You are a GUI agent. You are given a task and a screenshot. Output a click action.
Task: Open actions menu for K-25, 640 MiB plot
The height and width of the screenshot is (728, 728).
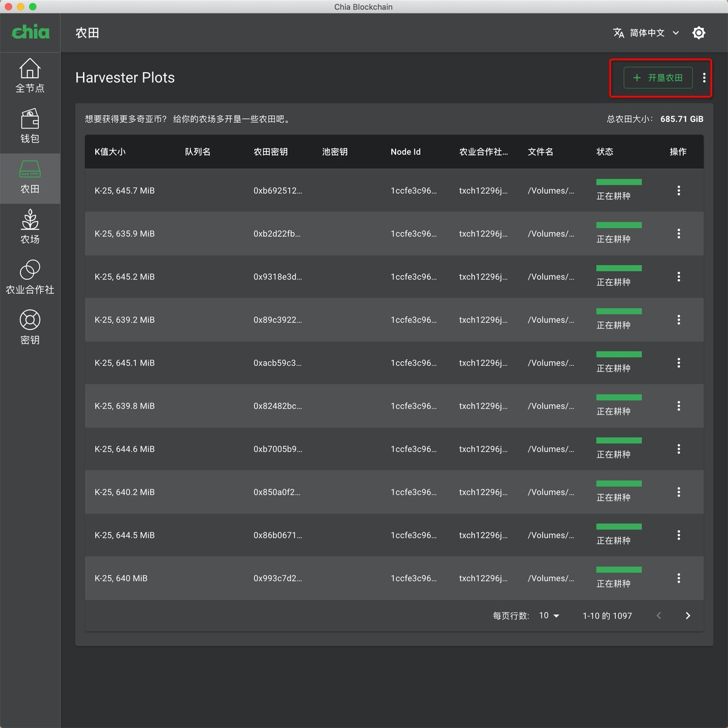click(x=678, y=578)
